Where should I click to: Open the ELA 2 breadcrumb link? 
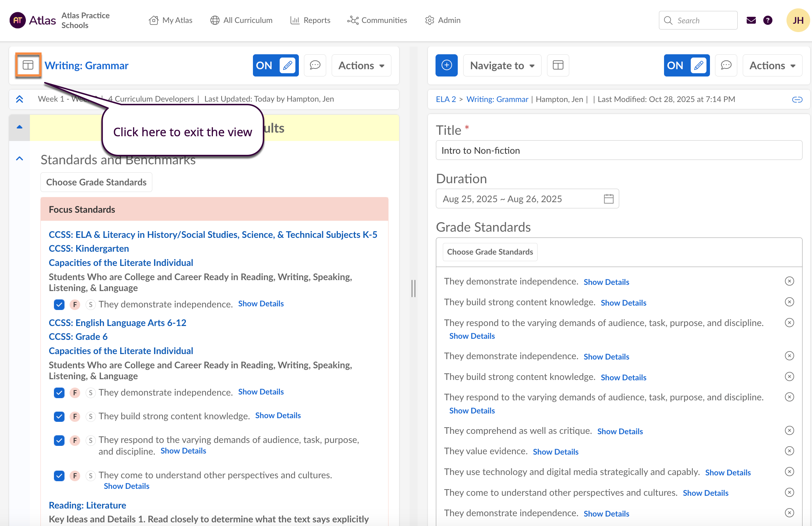coord(445,99)
